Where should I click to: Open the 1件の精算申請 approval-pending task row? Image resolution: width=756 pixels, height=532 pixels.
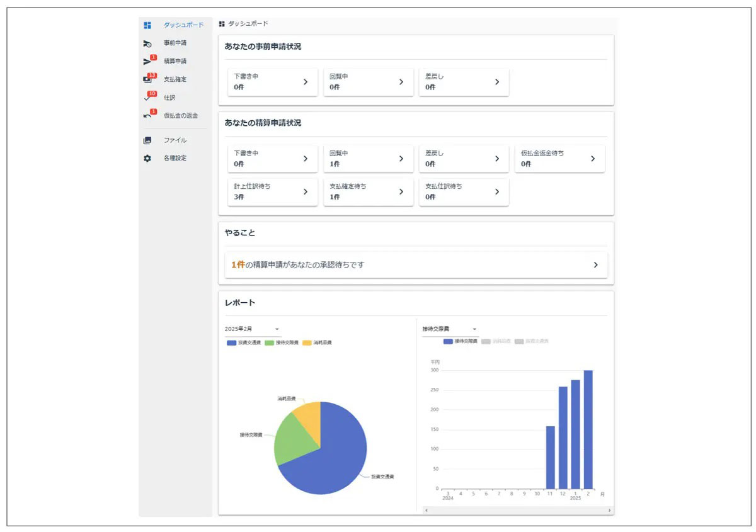[416, 265]
